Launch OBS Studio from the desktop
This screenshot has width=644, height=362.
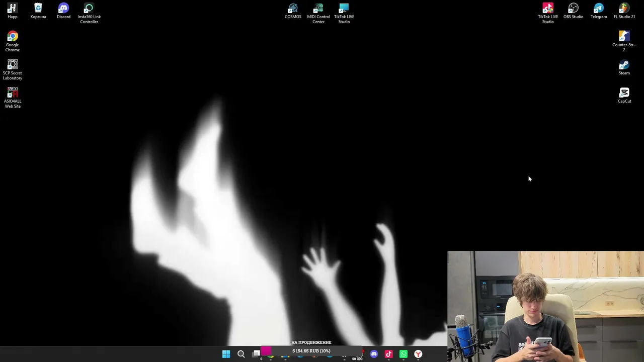click(x=573, y=11)
